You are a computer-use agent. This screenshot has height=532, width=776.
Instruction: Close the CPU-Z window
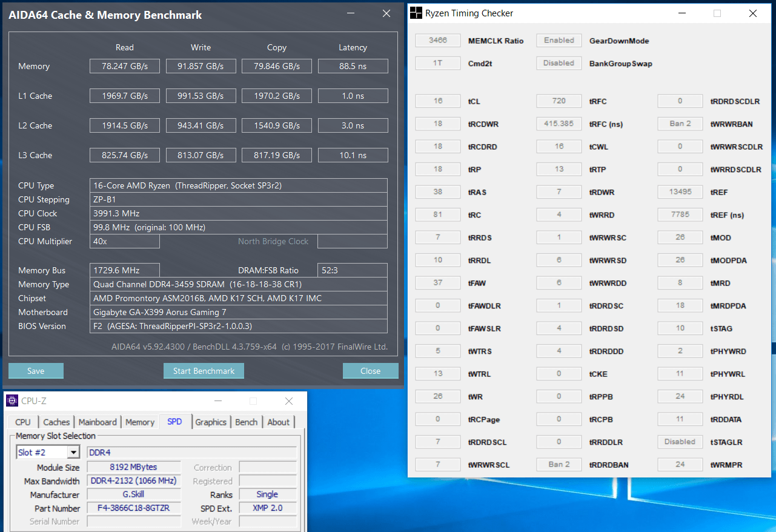pyautogui.click(x=289, y=401)
